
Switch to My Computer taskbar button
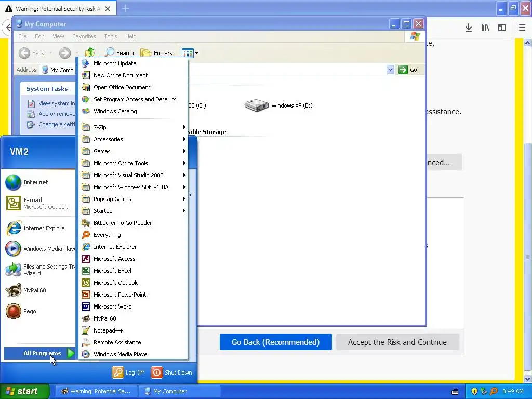[x=180, y=391]
